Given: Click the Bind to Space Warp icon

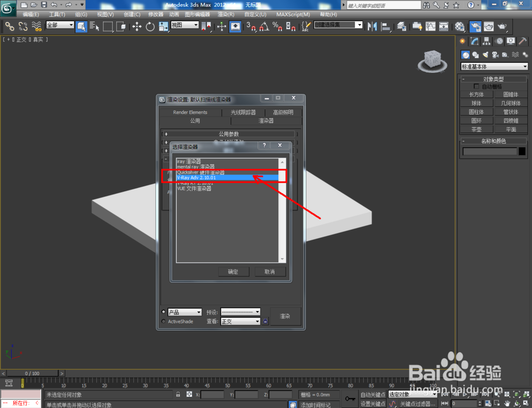Looking at the screenshot, I should point(36,26).
